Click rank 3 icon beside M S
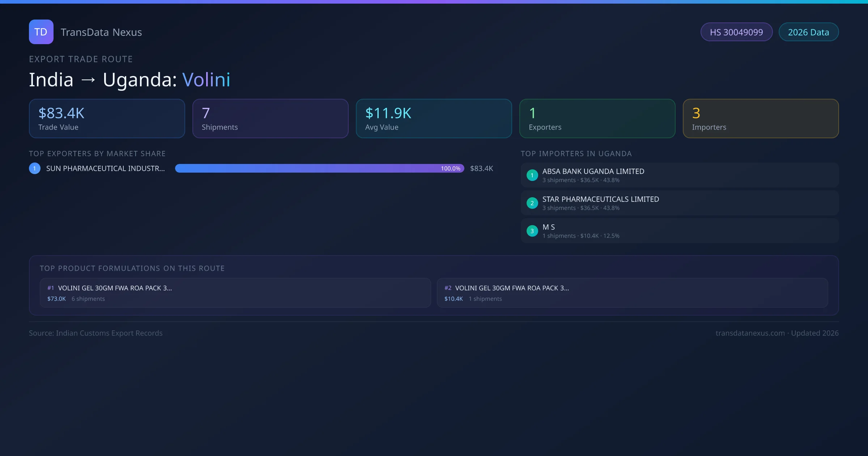 (x=532, y=231)
